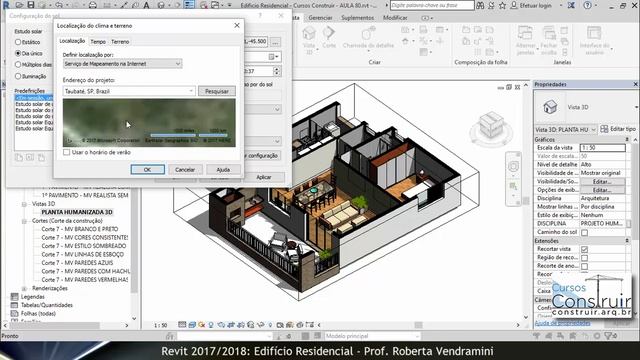Image resolution: width=640 pixels, height=360 pixels.
Task: Click the 3D view horizontal scrollbar thumb
Action: (419, 325)
